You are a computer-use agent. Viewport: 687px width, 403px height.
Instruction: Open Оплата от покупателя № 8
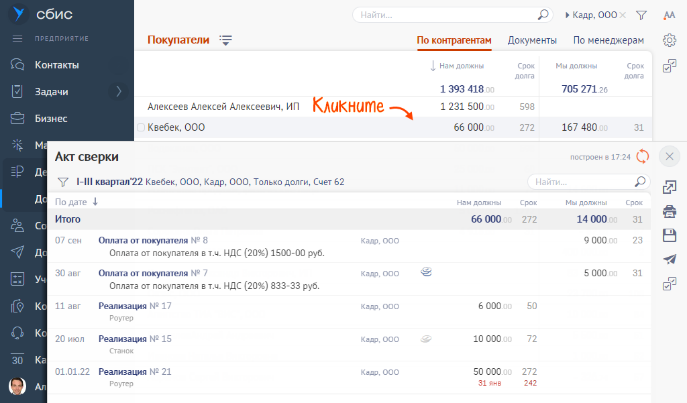pyautogui.click(x=153, y=240)
